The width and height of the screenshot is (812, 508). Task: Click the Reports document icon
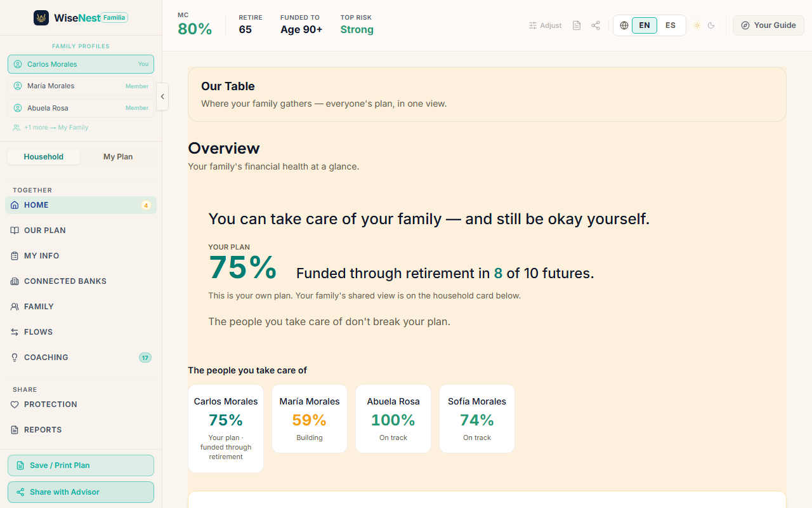pos(15,430)
